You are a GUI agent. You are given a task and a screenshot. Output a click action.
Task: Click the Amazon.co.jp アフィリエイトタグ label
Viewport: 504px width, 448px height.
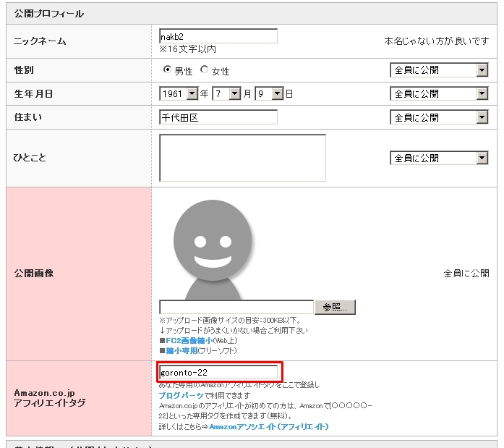tap(49, 398)
